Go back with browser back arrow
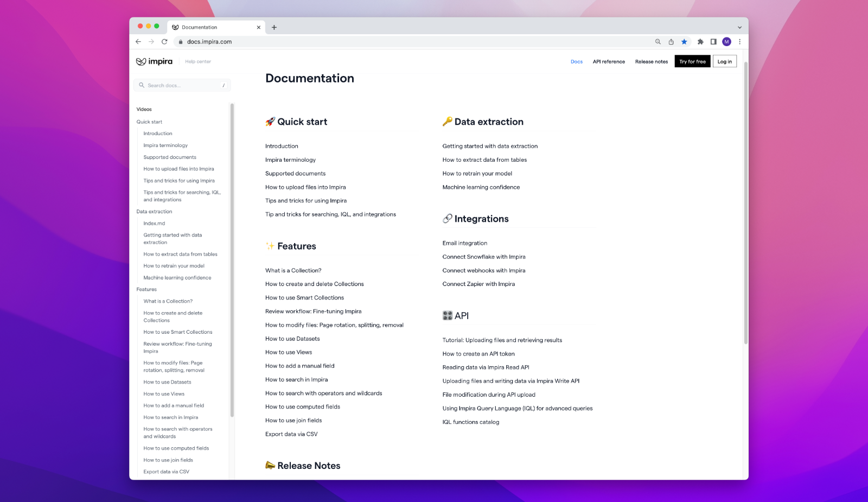Image resolution: width=868 pixels, height=502 pixels. 138,42
